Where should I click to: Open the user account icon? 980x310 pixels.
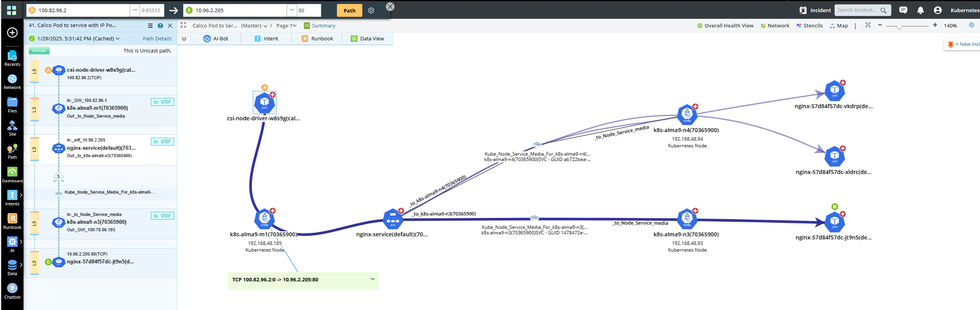[x=938, y=10]
